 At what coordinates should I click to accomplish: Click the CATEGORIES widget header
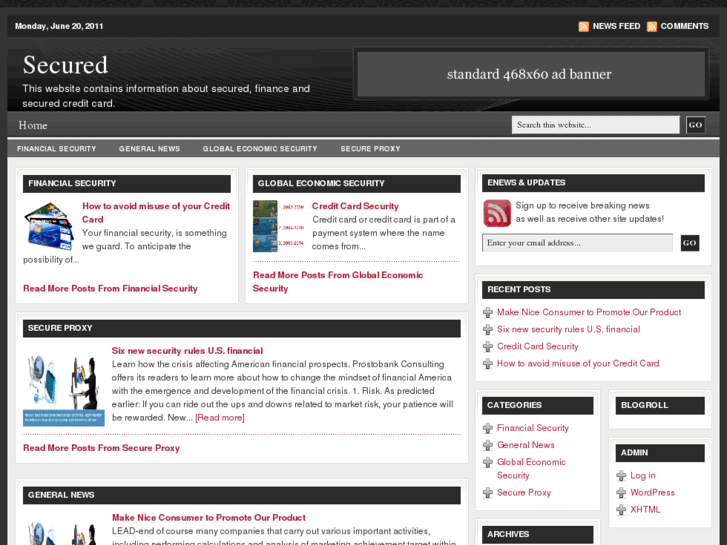537,405
